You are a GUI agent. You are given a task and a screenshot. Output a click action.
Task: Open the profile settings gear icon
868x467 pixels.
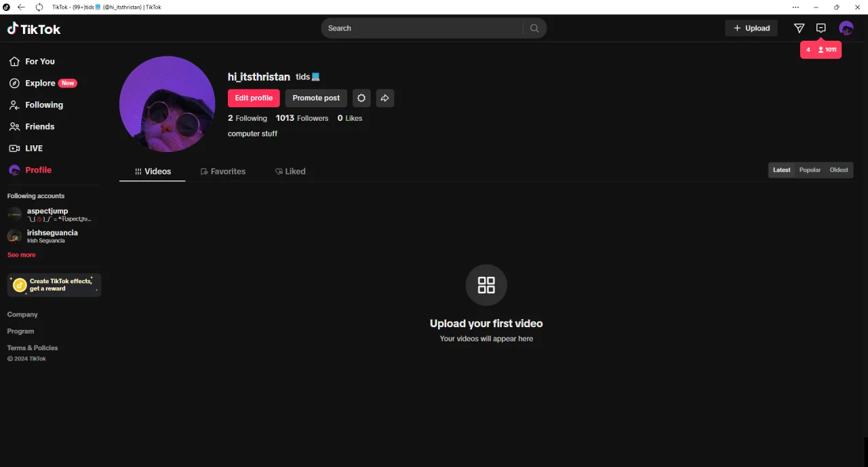tap(361, 98)
